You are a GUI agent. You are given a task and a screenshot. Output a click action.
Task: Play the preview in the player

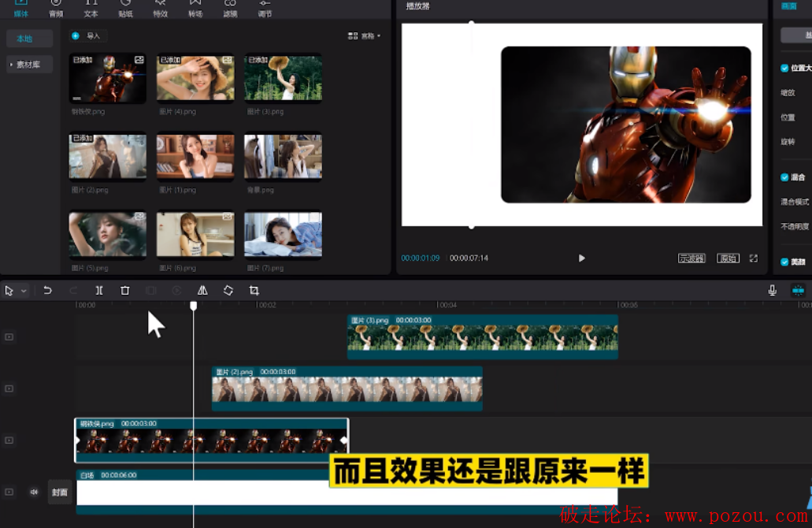581,258
